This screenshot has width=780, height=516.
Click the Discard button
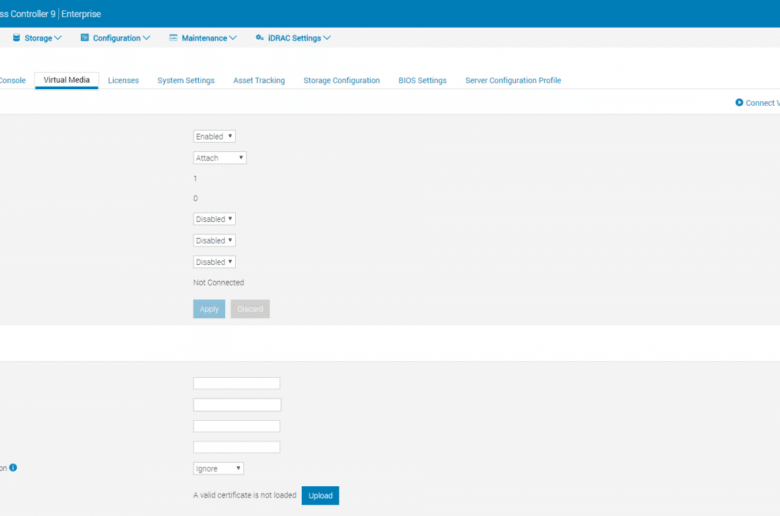point(250,309)
